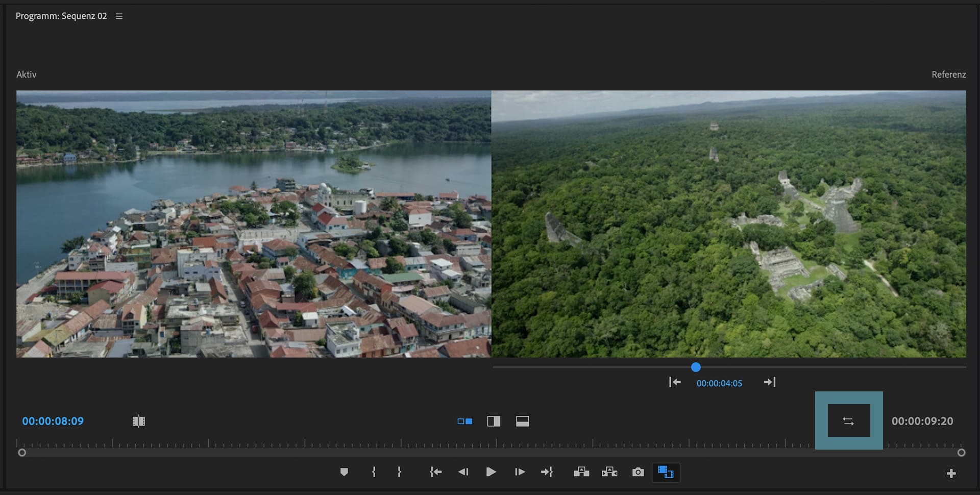Open the Programm: Sequenz 02 panel menu
Viewport: 980px width, 495px height.
click(x=119, y=16)
